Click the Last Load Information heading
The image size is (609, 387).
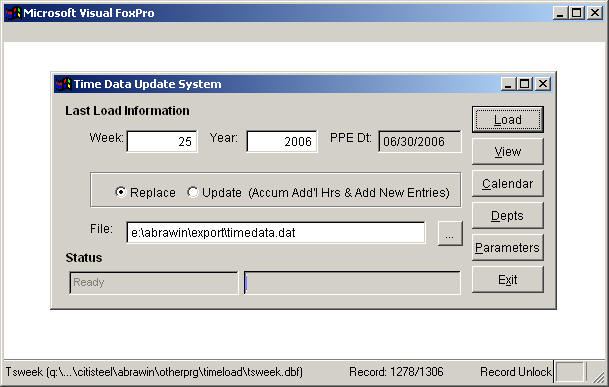[127, 111]
